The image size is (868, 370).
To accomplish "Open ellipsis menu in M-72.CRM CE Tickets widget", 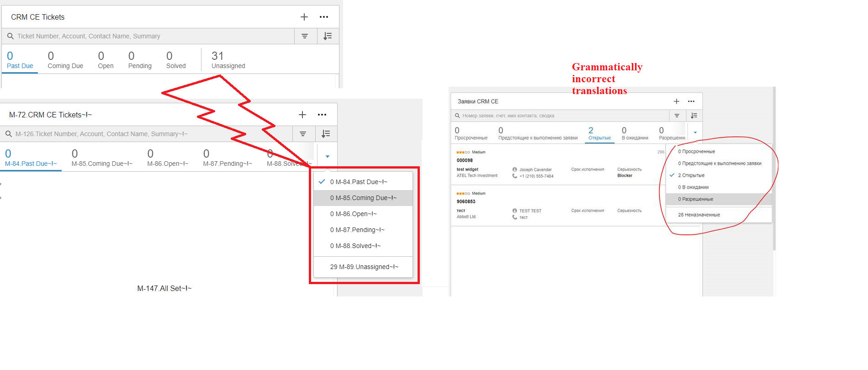I will (x=322, y=115).
